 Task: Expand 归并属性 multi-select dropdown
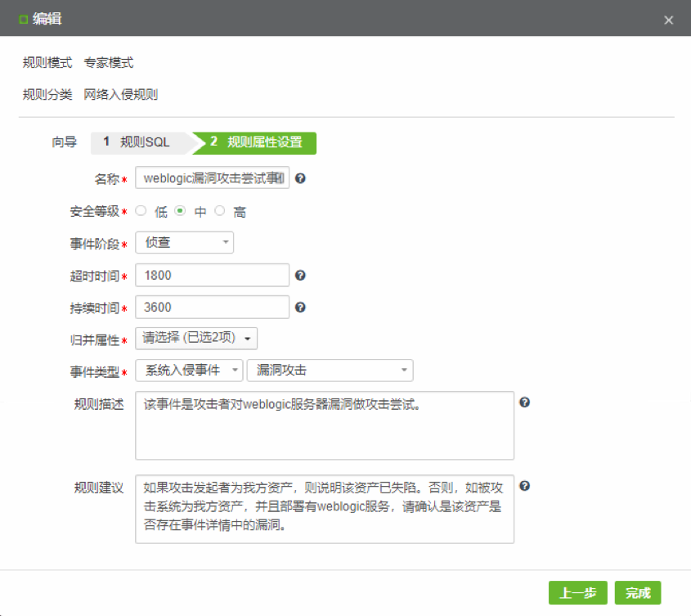196,338
